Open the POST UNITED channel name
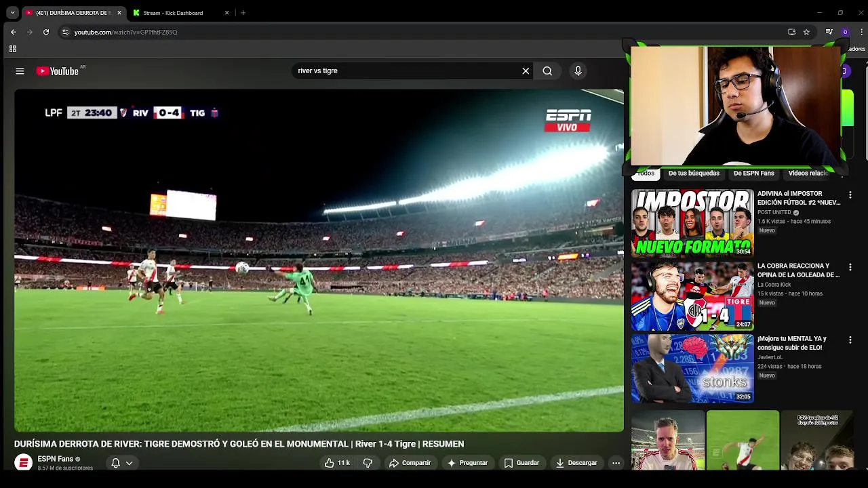 coord(774,212)
